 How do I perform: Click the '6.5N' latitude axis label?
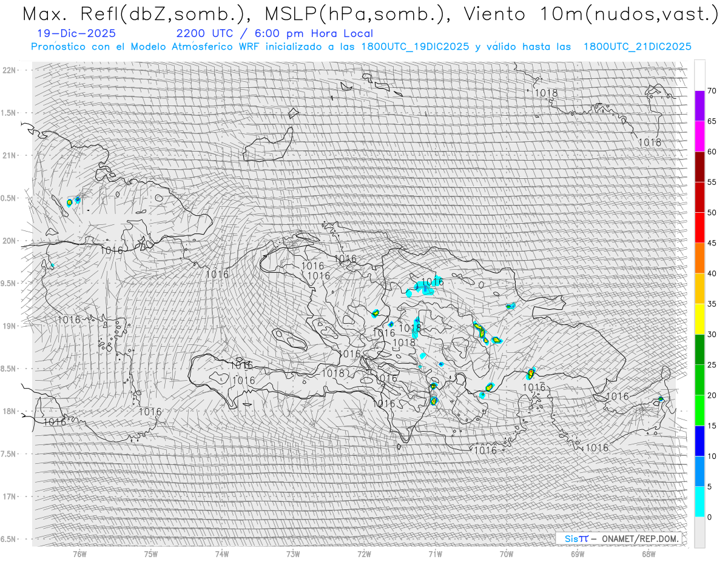point(8,540)
